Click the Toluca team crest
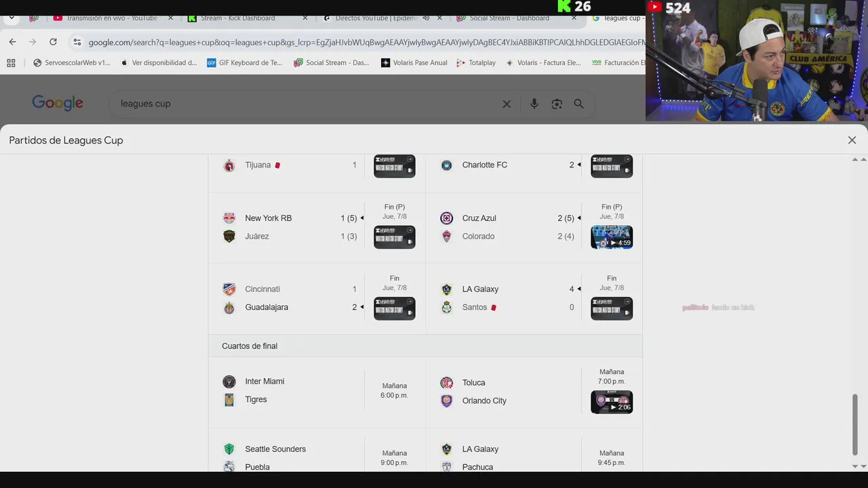Viewport: 868px width, 488px height. pos(446,383)
